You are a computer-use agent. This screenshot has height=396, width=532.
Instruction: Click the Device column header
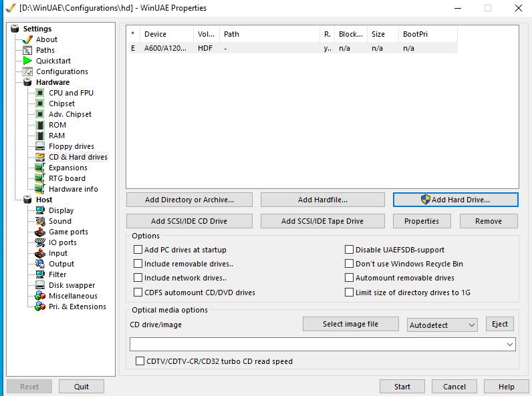[x=166, y=34]
